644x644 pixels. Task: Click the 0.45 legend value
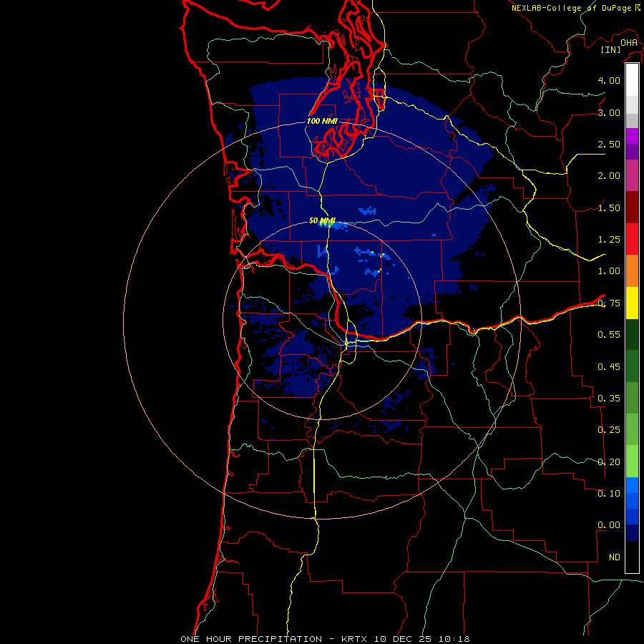[x=609, y=366]
